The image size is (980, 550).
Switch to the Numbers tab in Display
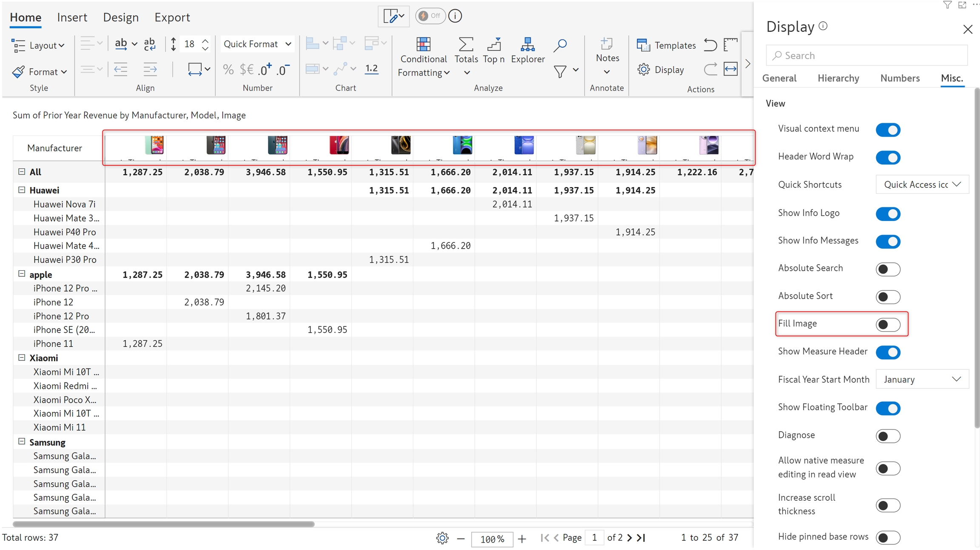pyautogui.click(x=900, y=78)
